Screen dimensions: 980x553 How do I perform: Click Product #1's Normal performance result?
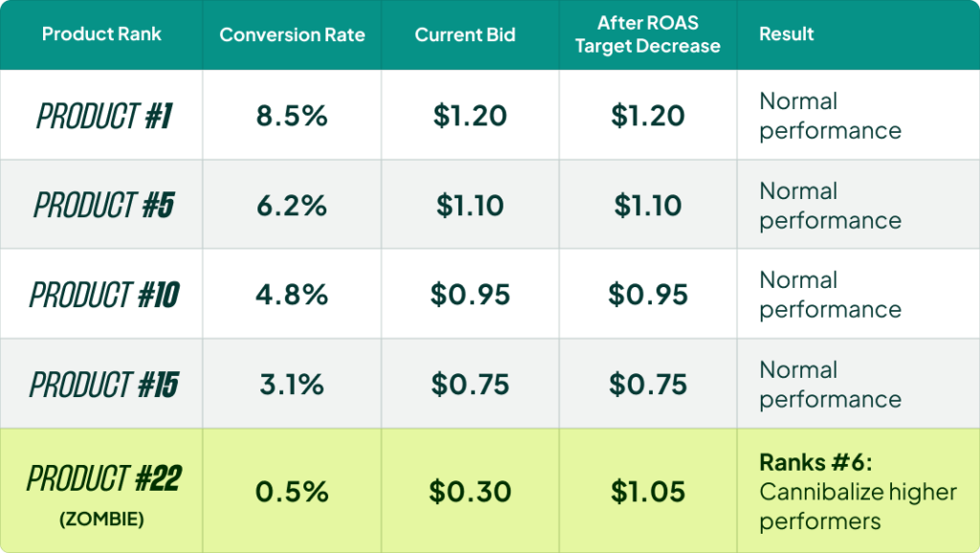(830, 116)
